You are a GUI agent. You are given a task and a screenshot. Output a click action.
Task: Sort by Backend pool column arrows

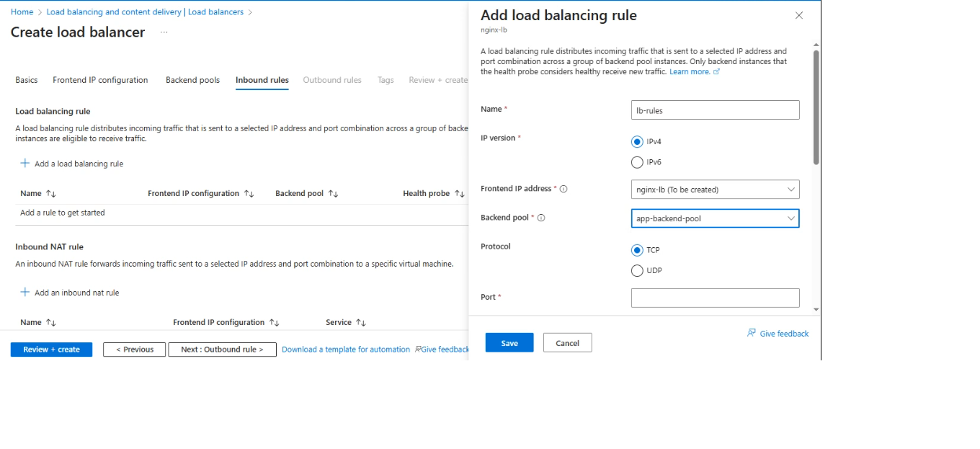(333, 193)
